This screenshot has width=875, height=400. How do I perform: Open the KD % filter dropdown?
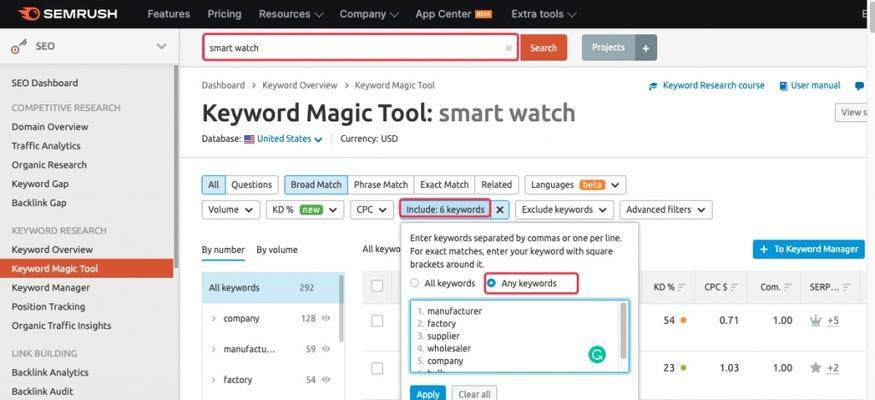point(305,210)
